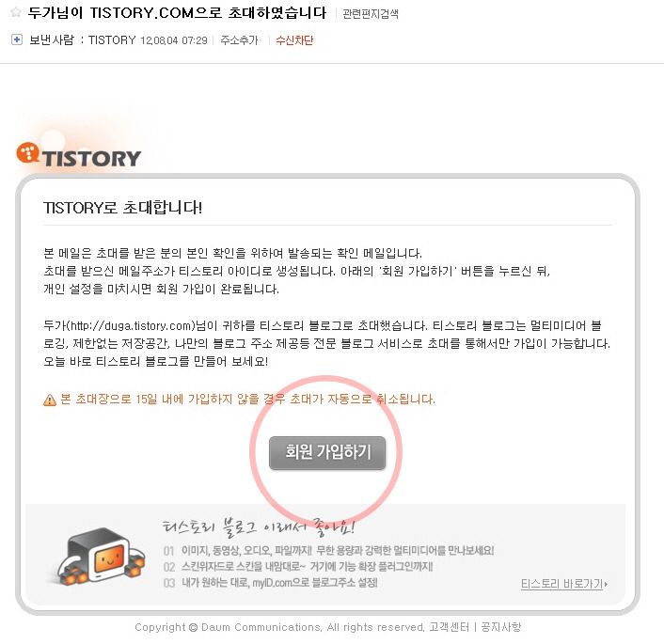Star this email with the star icon

[16, 12]
